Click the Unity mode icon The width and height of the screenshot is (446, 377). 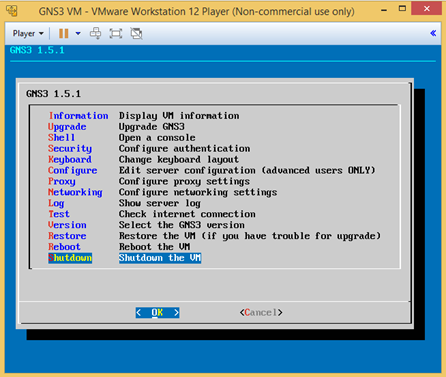(136, 33)
